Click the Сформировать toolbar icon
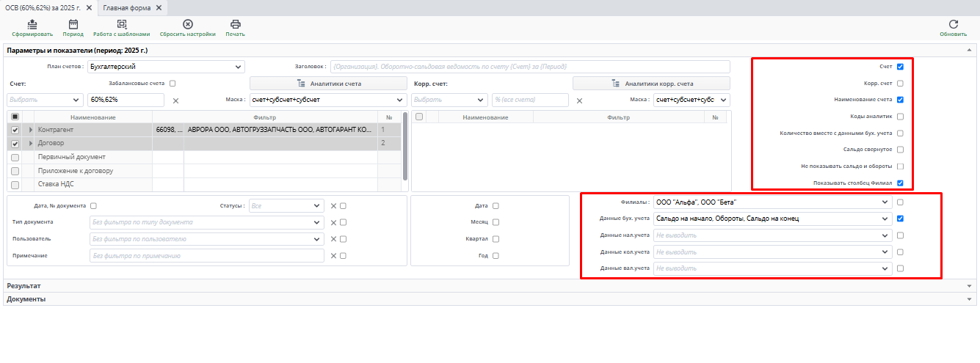980x363 pixels. [x=32, y=24]
